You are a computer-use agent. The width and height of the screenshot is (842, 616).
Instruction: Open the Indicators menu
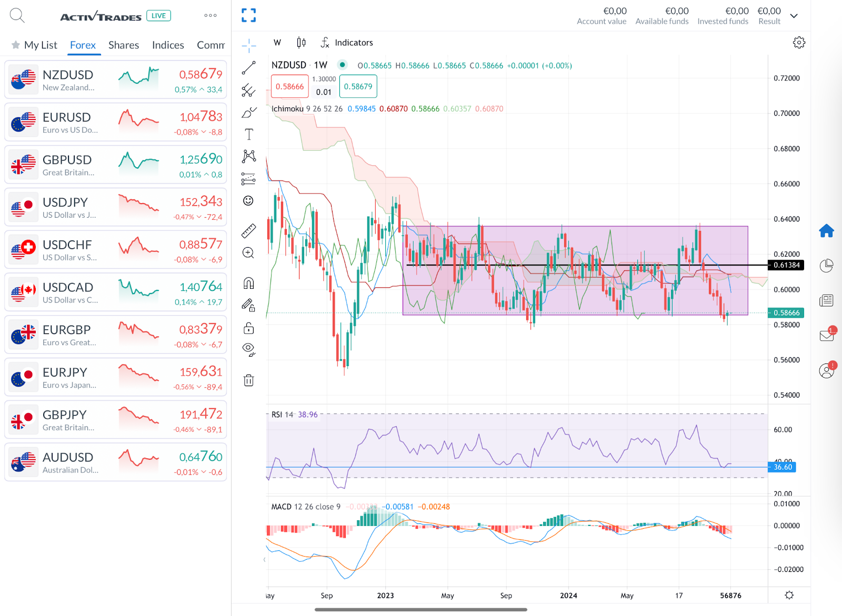347,43
